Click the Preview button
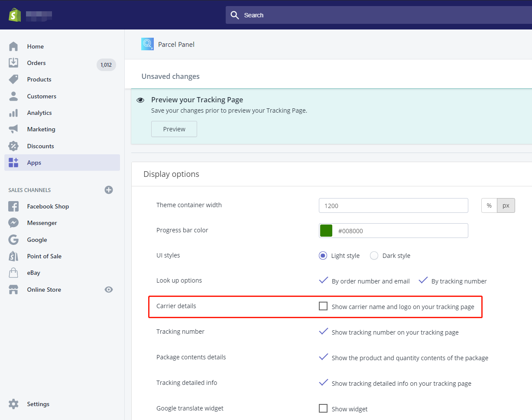This screenshot has height=420, width=532. pyautogui.click(x=174, y=129)
